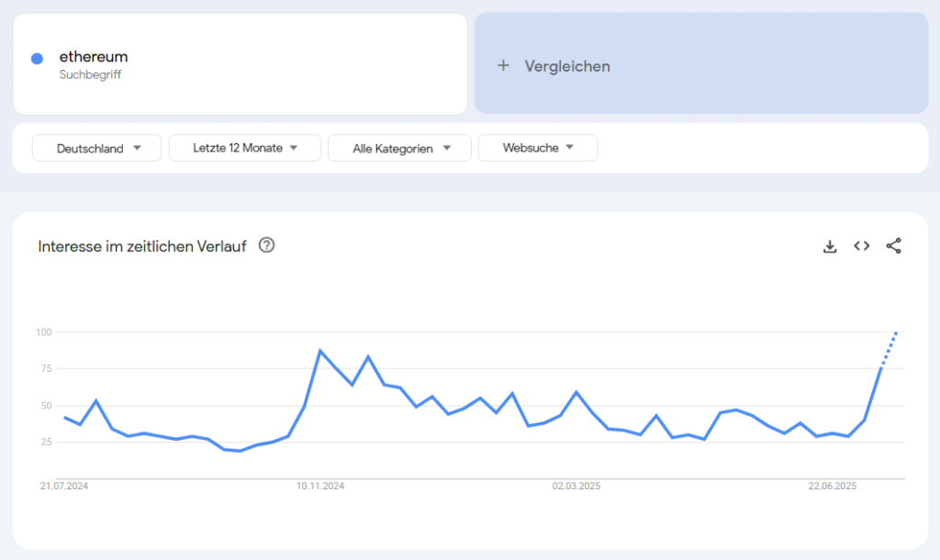Screen dimensions: 940x560
Task: Expand the Websuche search type dropdown
Action: pos(538,148)
